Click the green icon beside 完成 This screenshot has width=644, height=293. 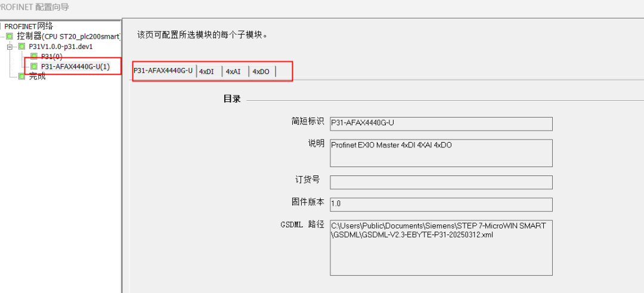pos(22,76)
